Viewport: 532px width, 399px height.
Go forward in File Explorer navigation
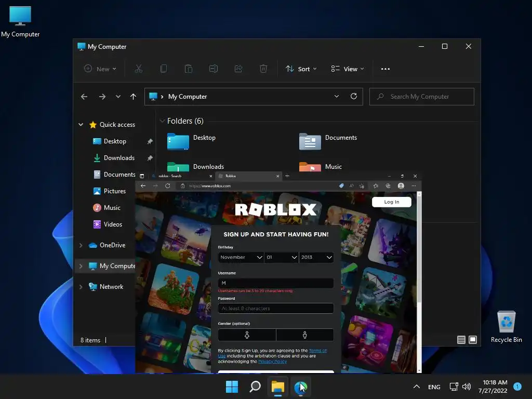click(x=102, y=97)
